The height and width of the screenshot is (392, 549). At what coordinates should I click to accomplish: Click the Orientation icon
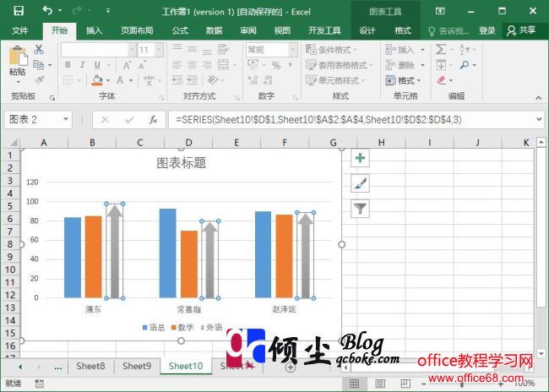click(x=213, y=80)
